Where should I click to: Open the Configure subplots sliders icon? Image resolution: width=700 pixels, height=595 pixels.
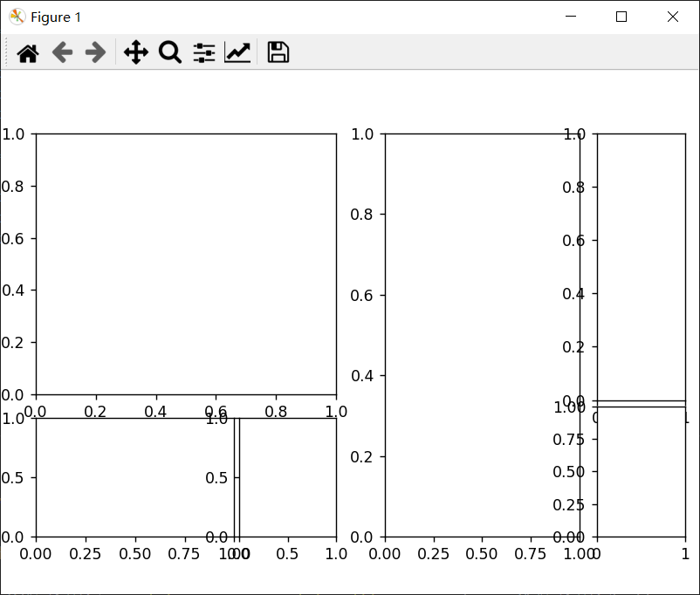click(x=204, y=52)
